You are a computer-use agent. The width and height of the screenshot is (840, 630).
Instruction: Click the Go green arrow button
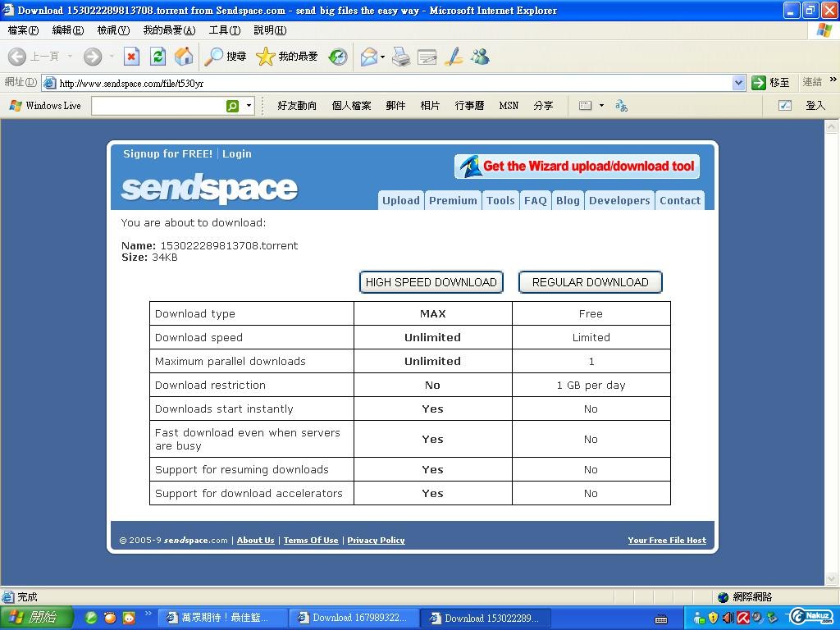click(x=759, y=83)
